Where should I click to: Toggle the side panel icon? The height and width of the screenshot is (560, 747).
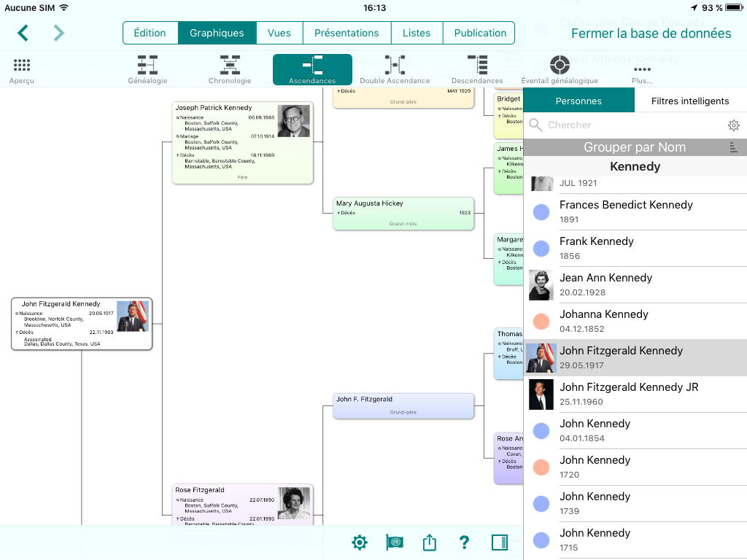(499, 542)
